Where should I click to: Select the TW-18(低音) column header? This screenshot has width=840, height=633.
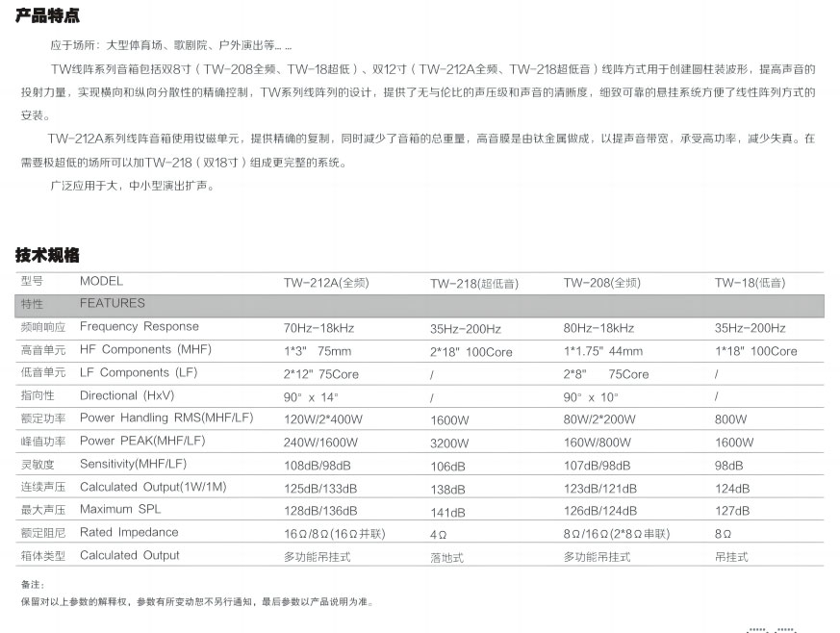[x=750, y=283]
